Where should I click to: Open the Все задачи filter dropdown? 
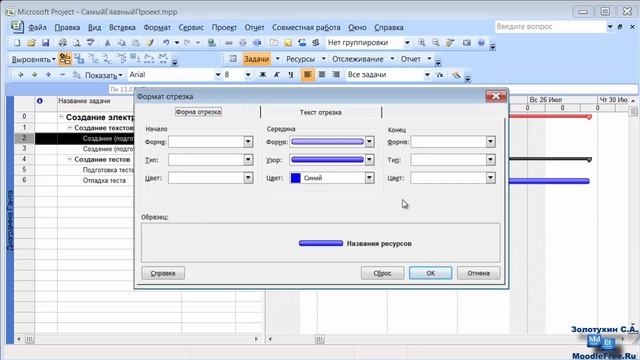tap(427, 75)
